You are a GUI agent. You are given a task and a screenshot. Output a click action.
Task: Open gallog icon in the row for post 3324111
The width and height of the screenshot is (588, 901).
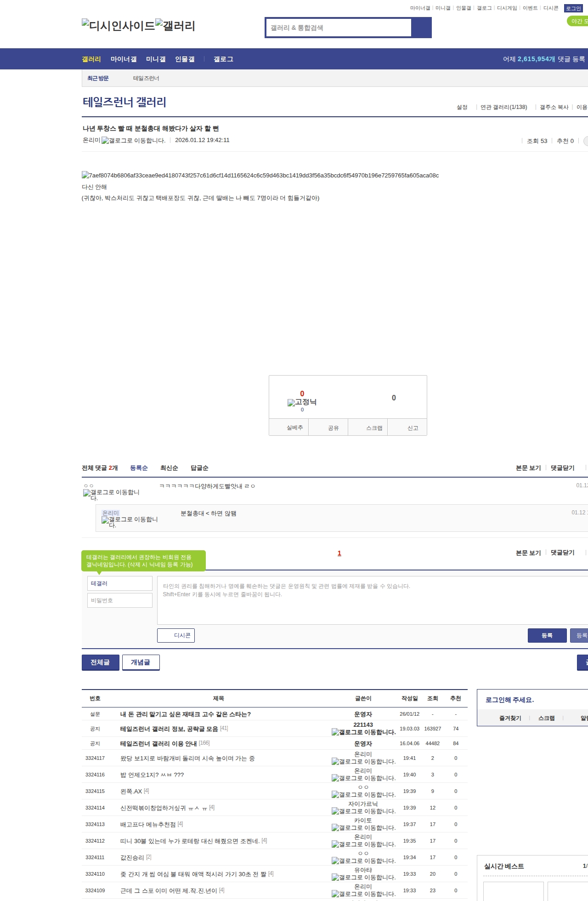point(363,861)
